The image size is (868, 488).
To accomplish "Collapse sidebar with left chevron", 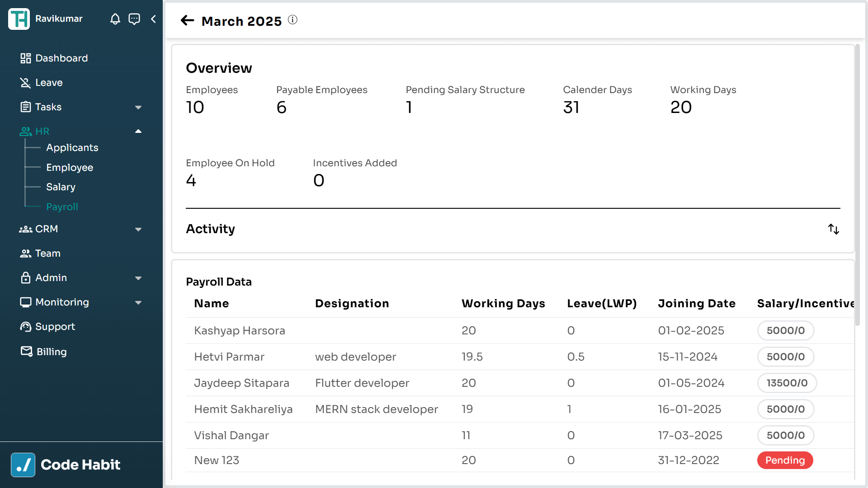I will point(153,19).
